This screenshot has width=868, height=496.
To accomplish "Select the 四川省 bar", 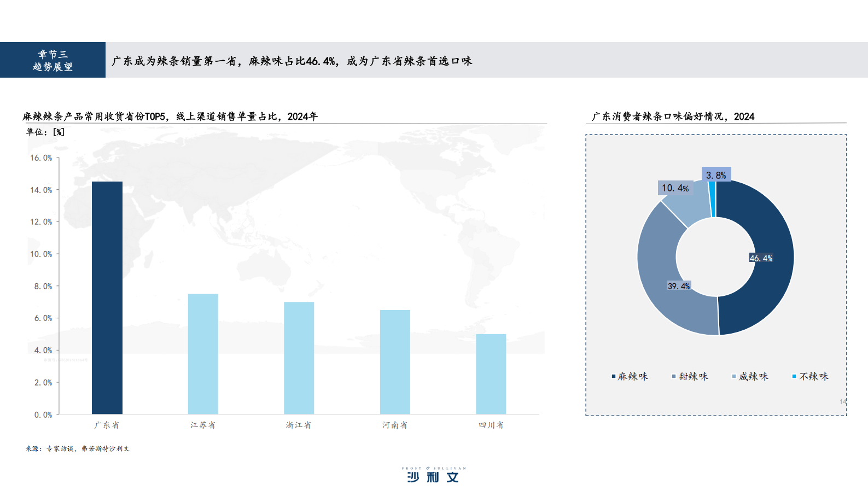I will (491, 374).
